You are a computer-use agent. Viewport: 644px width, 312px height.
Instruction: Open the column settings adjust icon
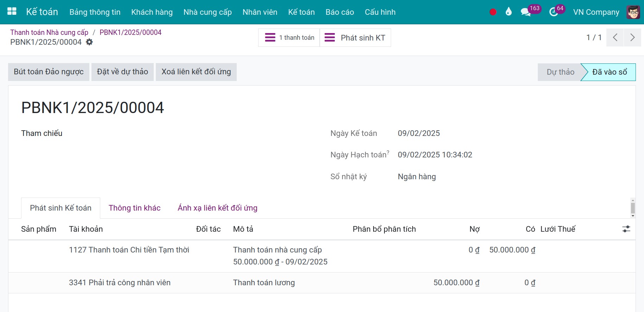pos(626,229)
